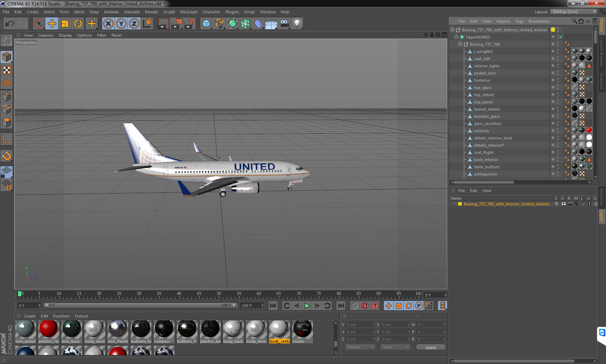Click the Make Editable icon

pyautogui.click(x=6, y=40)
